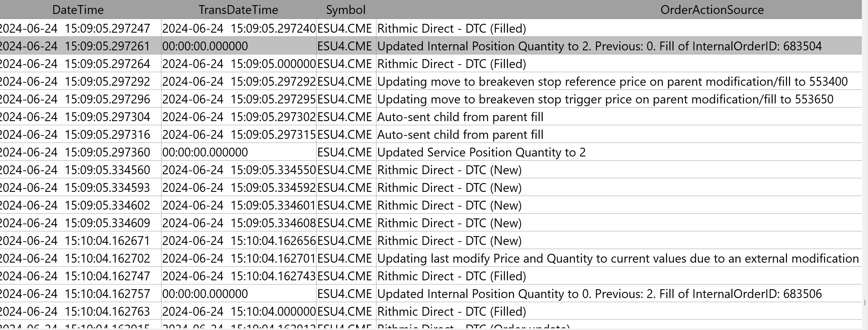Click the breakeven stop trigger price 553650 entry

coord(605,99)
